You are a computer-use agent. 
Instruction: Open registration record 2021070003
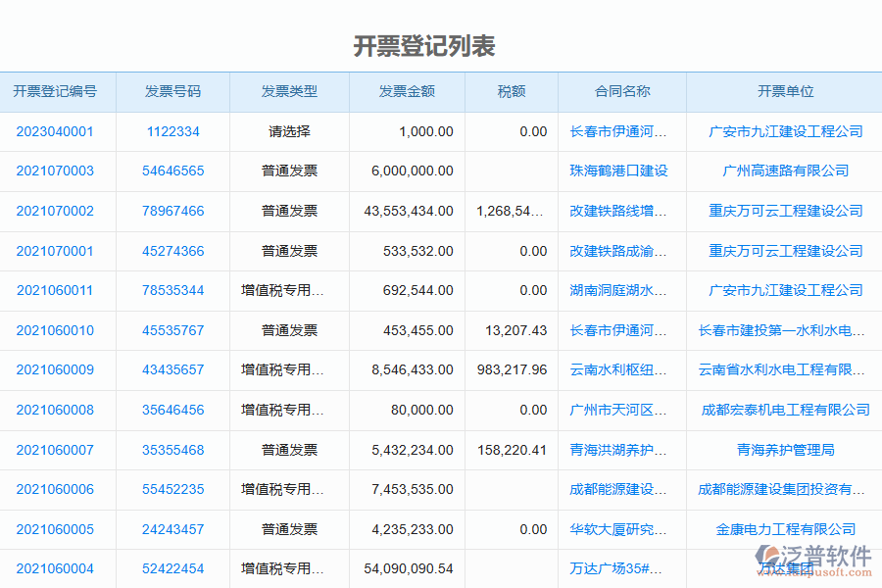pos(59,171)
